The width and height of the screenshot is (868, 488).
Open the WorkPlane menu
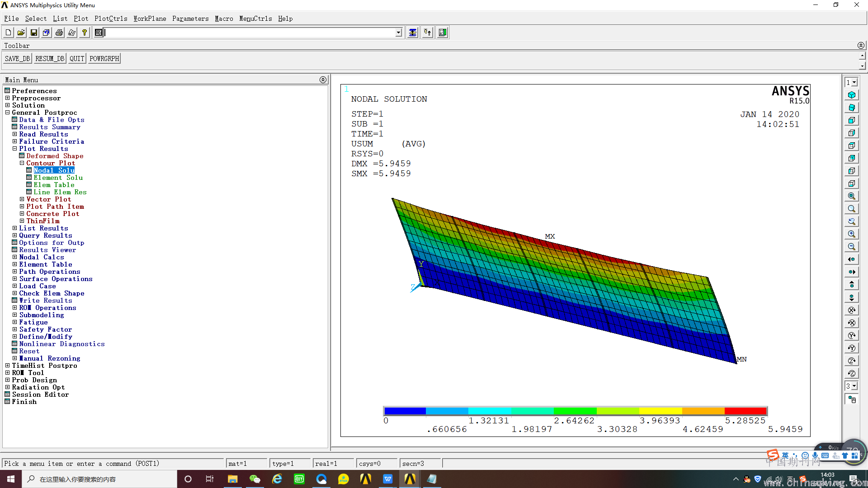pos(150,19)
